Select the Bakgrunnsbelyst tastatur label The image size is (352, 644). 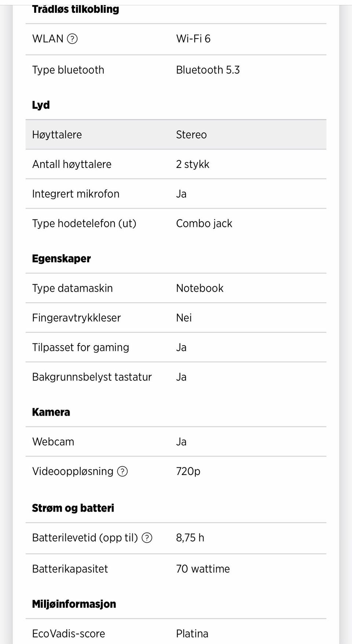(x=92, y=377)
